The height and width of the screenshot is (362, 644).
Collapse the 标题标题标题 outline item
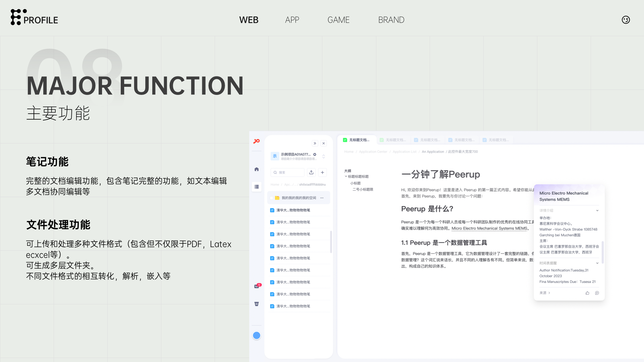click(346, 176)
